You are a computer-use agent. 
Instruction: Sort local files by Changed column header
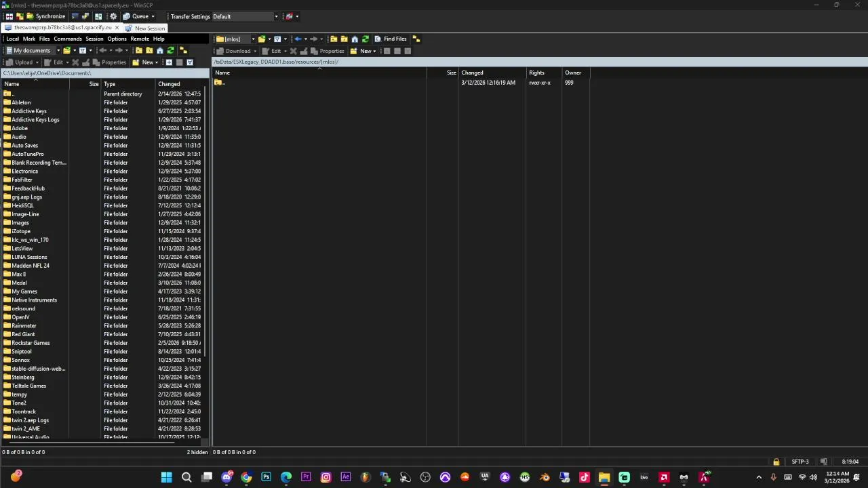point(180,84)
